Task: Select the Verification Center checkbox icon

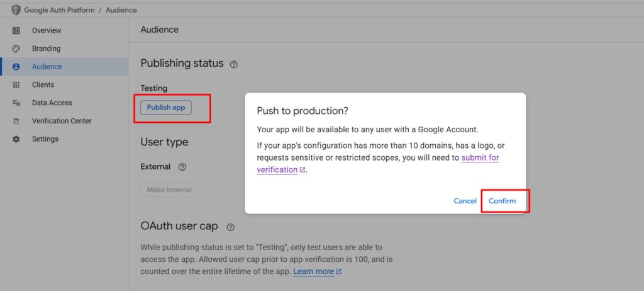Action: pos(16,121)
